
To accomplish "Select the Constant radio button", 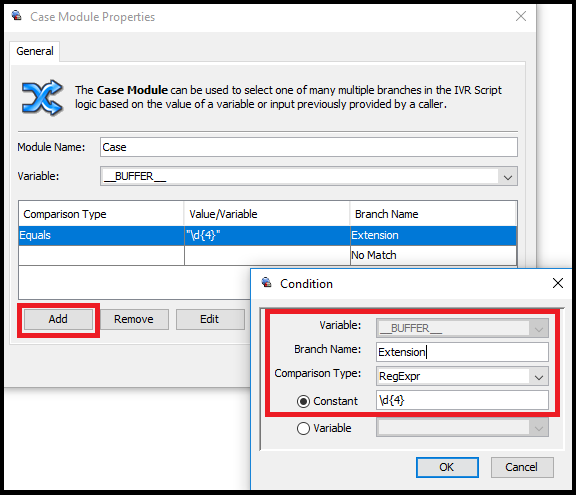I will [x=303, y=401].
